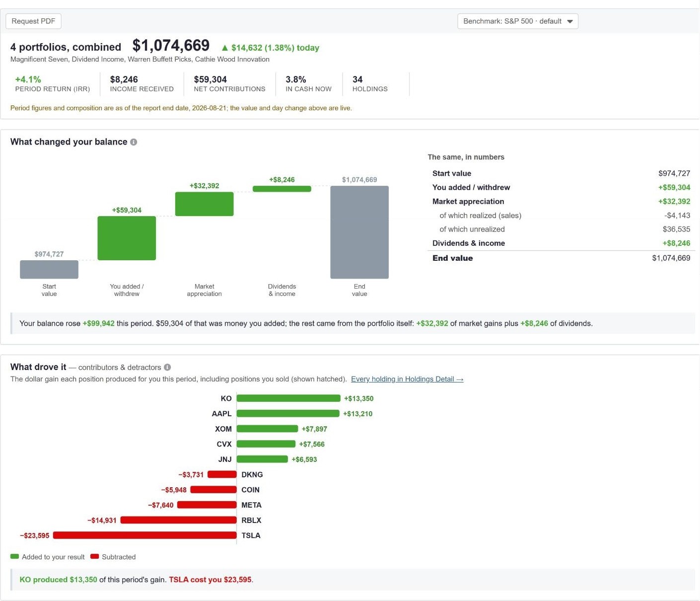Click the 4 portfolios, combined heading

coord(66,47)
